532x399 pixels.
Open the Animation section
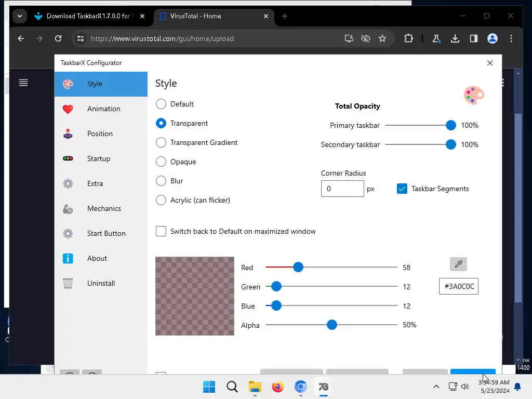[x=101, y=109]
